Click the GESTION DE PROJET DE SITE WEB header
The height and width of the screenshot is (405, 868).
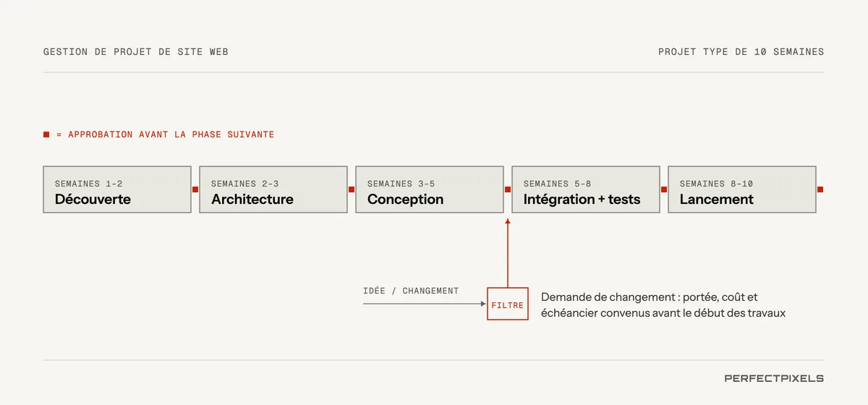click(x=136, y=52)
